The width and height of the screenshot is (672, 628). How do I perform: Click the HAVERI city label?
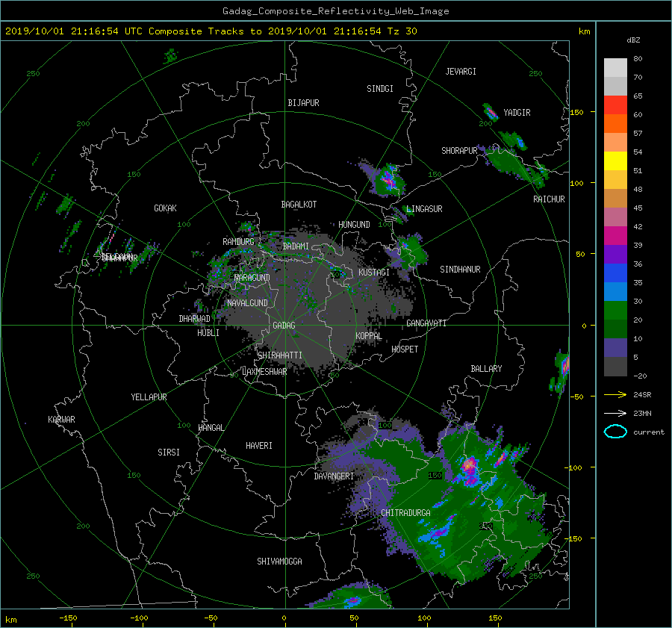pos(259,446)
